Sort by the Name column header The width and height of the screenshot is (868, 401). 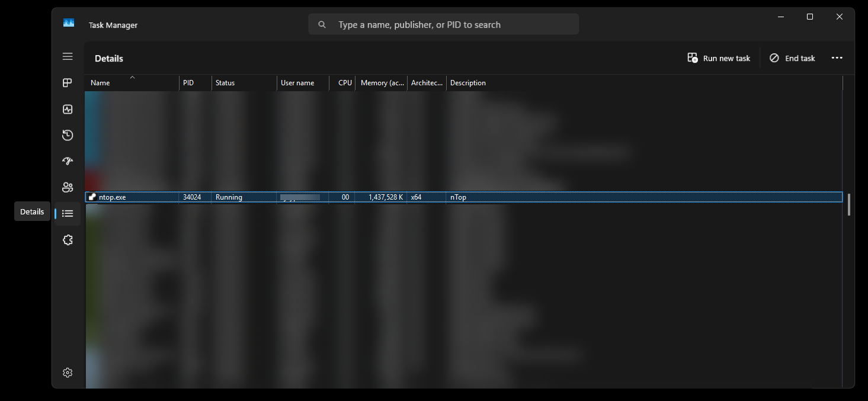click(132, 83)
